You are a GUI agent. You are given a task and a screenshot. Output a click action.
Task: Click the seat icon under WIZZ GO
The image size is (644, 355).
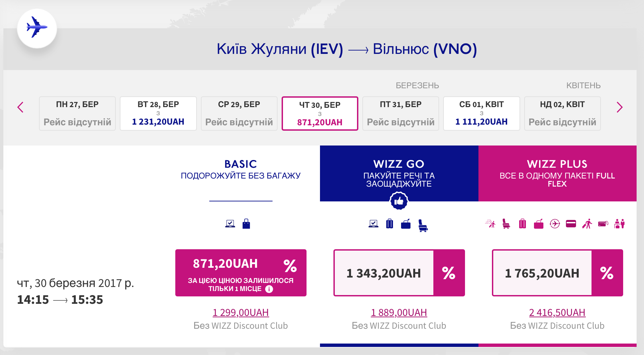(x=423, y=225)
